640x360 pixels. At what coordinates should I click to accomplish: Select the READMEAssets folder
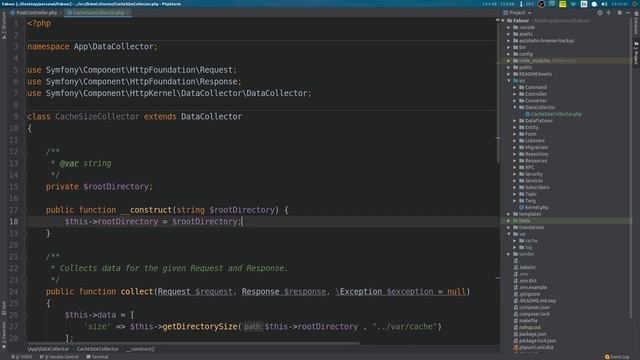coord(535,74)
